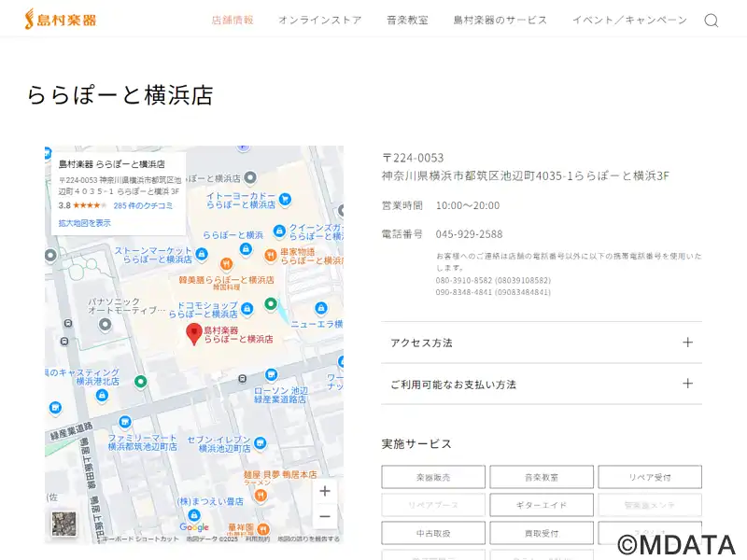Open the 店舗情報 menu item

pyautogui.click(x=233, y=20)
